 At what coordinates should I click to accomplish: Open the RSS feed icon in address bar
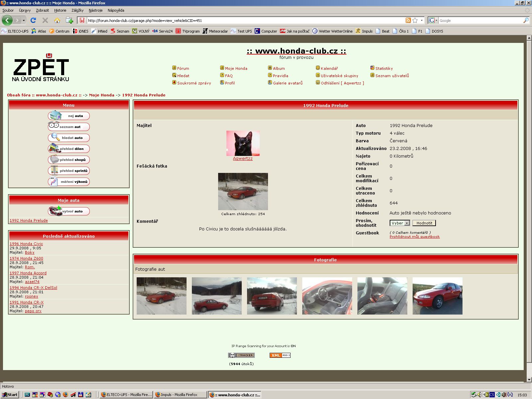408,20
